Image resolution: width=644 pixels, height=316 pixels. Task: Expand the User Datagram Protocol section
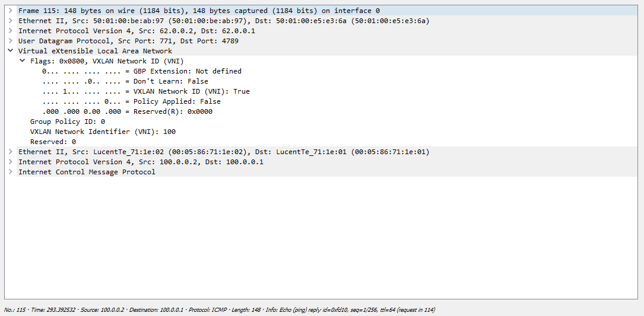11,41
